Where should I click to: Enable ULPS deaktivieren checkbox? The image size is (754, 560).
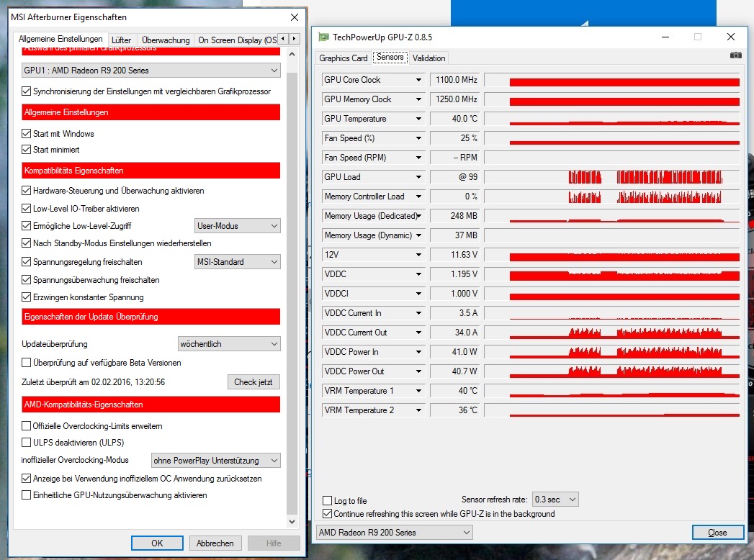pyautogui.click(x=27, y=442)
